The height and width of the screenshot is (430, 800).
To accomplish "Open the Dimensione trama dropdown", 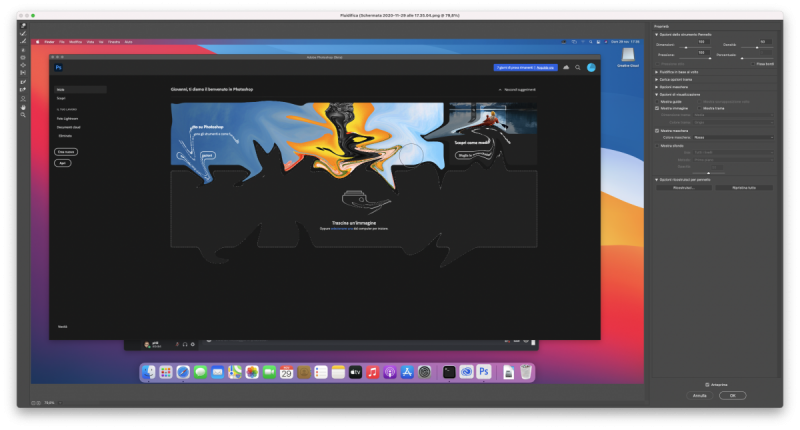I will pos(733,115).
